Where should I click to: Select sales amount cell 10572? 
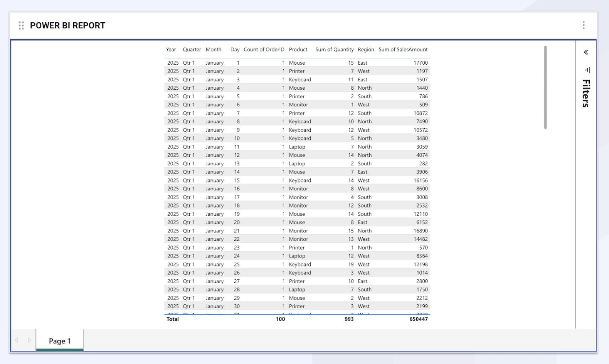421,130
